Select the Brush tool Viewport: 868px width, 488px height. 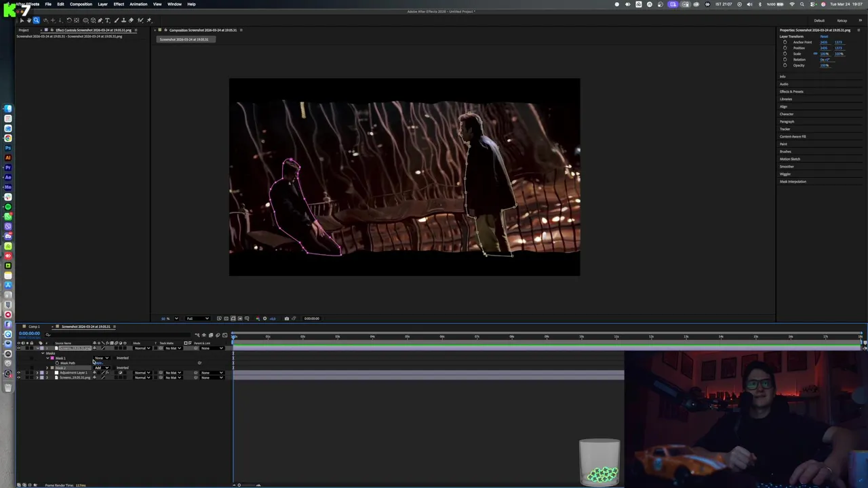click(x=116, y=20)
